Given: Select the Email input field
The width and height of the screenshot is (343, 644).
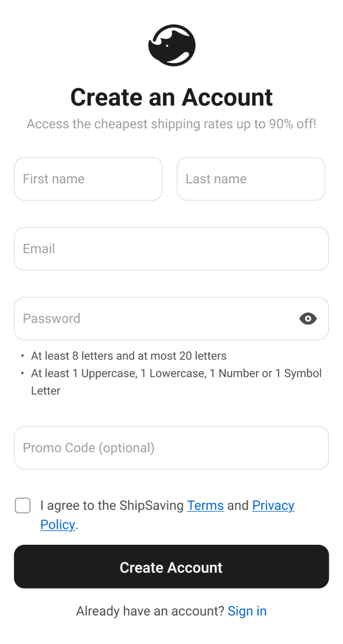Looking at the screenshot, I should (171, 249).
